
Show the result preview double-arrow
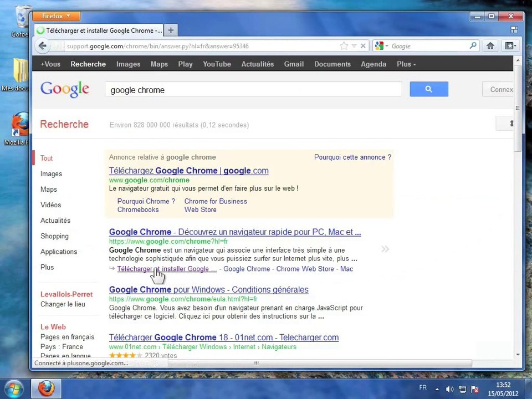[x=385, y=249]
